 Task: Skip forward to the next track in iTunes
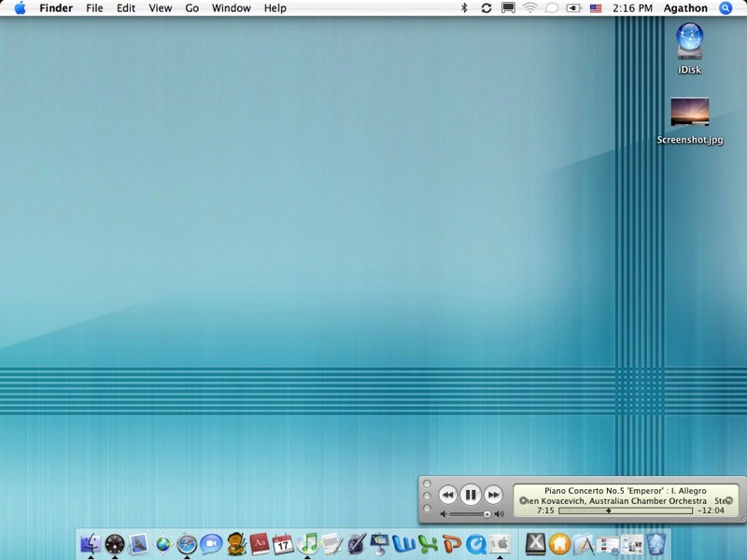(x=494, y=495)
